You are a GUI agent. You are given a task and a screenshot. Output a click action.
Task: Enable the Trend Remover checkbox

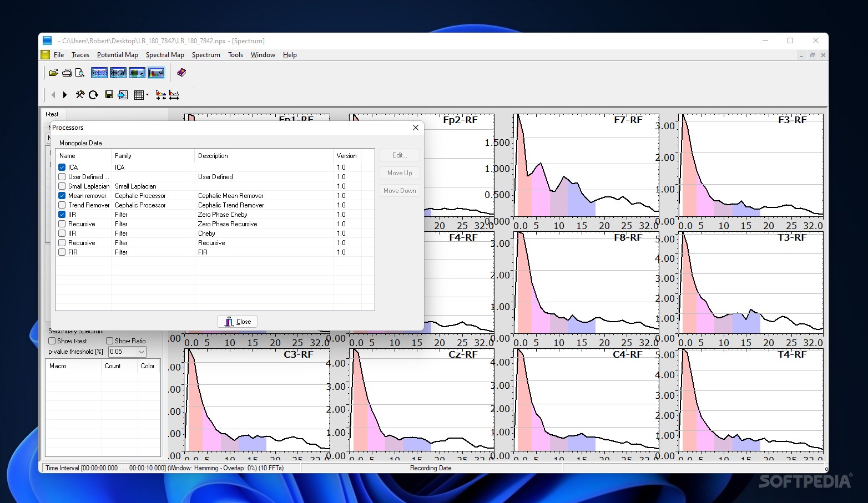pos(62,205)
